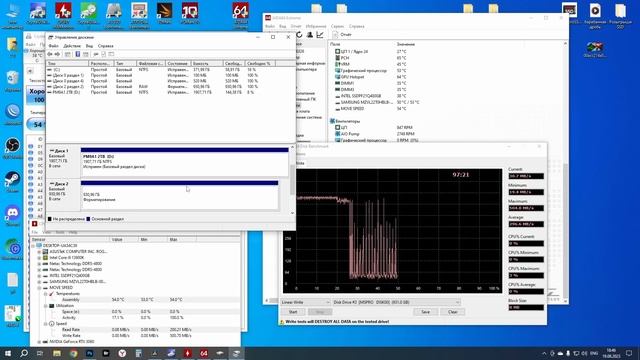This screenshot has width=640, height=360.
Task: Click Start button in disk benchmark
Action: pos(293,312)
